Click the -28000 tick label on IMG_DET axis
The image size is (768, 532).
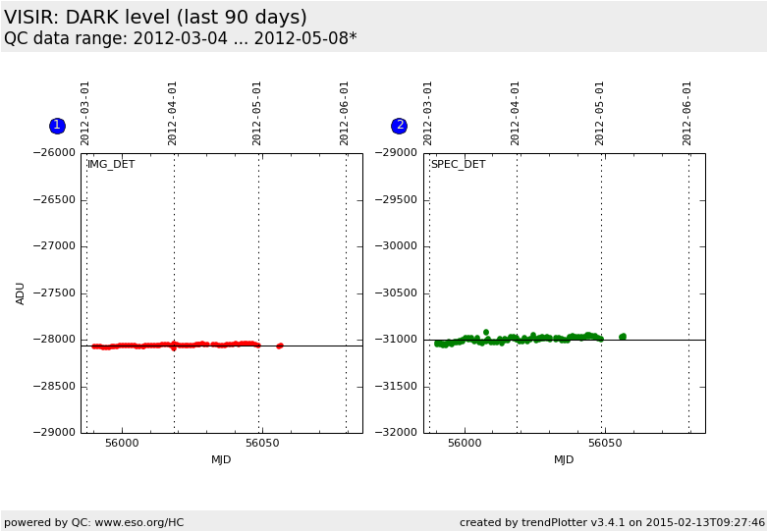coord(53,340)
